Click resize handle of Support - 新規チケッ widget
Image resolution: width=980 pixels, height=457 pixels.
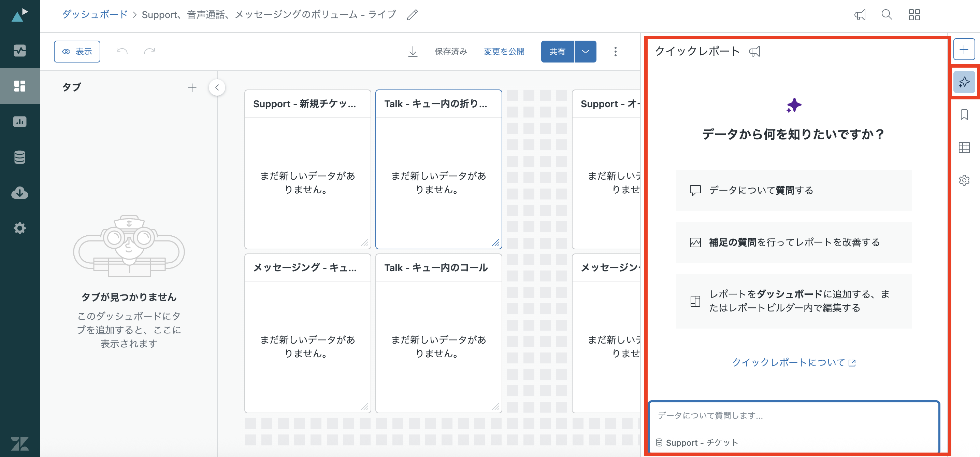[x=364, y=243]
